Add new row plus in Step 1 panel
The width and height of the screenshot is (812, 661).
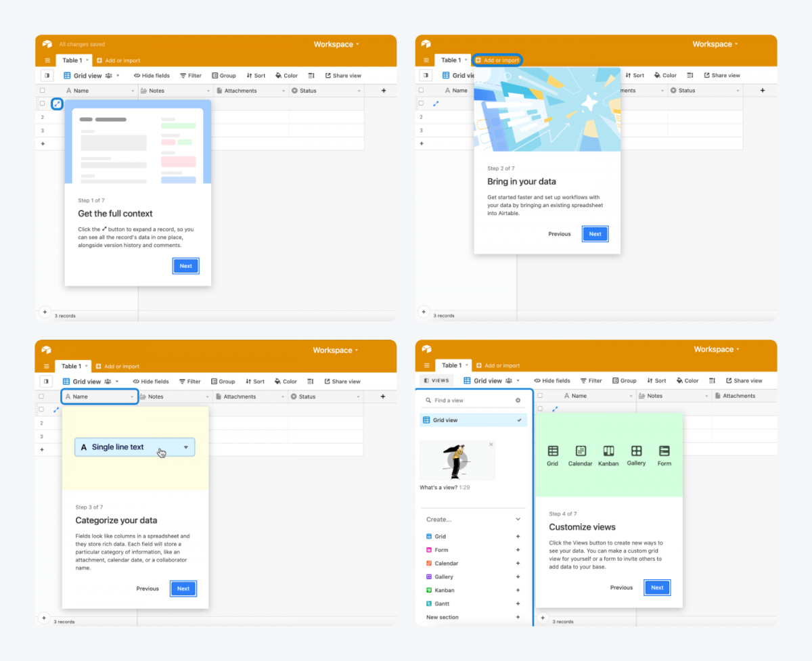42,143
